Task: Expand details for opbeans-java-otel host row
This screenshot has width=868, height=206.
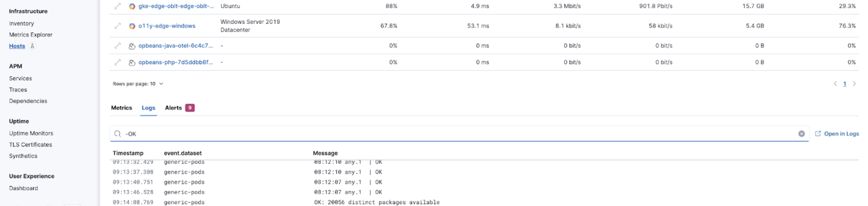Action: click(117, 46)
